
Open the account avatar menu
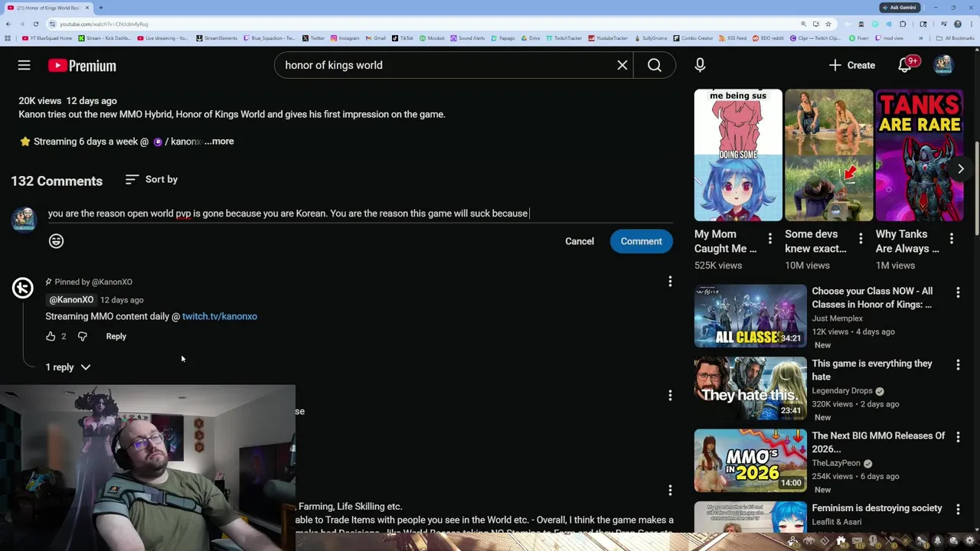pos(943,65)
